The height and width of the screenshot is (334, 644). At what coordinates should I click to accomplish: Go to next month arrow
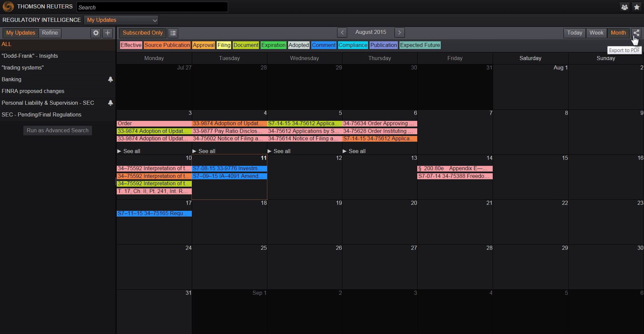[399, 33]
